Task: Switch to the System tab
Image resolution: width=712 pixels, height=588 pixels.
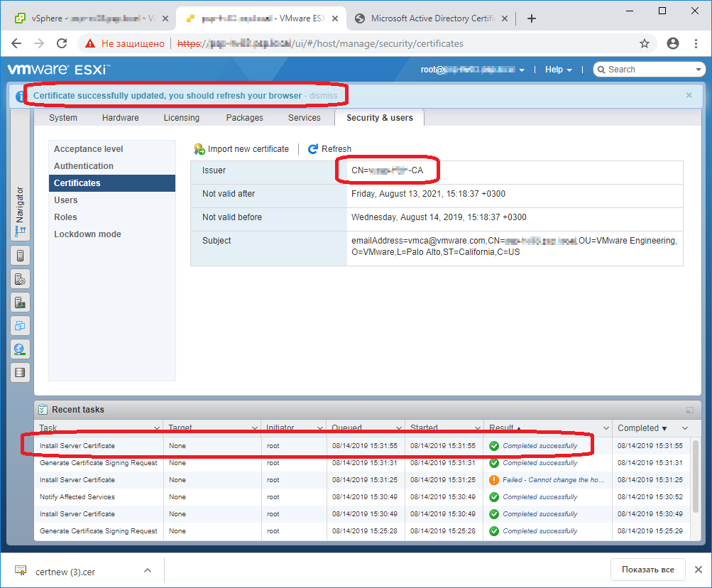Action: click(x=63, y=118)
